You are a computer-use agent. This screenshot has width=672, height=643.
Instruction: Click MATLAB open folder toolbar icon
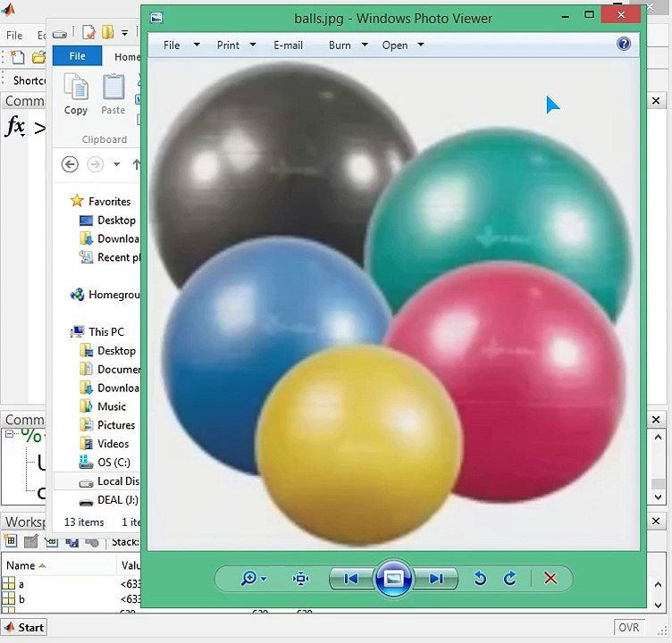point(38,57)
